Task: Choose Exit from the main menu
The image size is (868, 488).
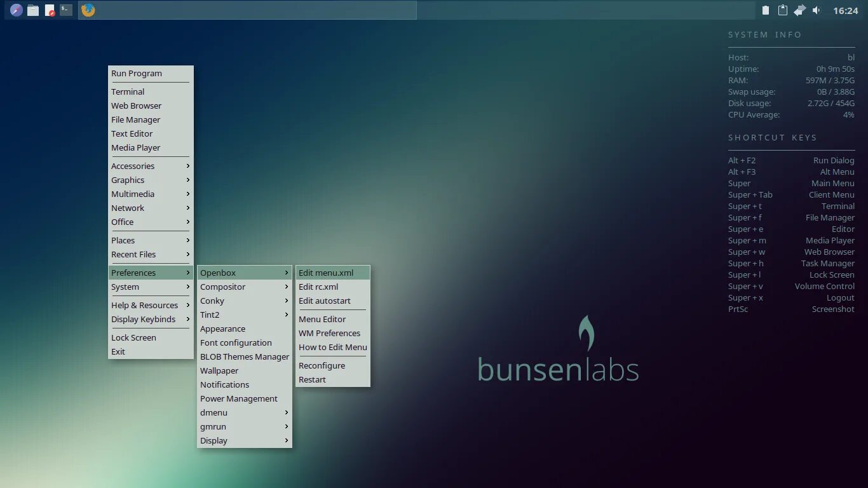Action: [151, 351]
